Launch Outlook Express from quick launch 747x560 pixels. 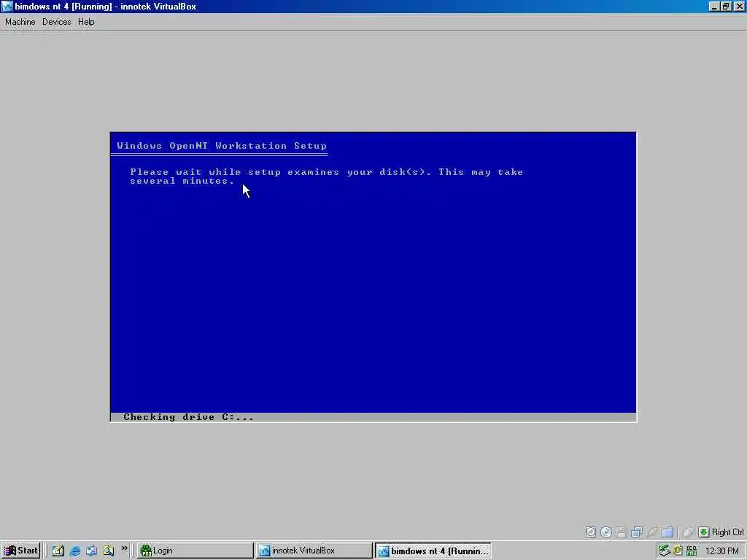click(91, 551)
